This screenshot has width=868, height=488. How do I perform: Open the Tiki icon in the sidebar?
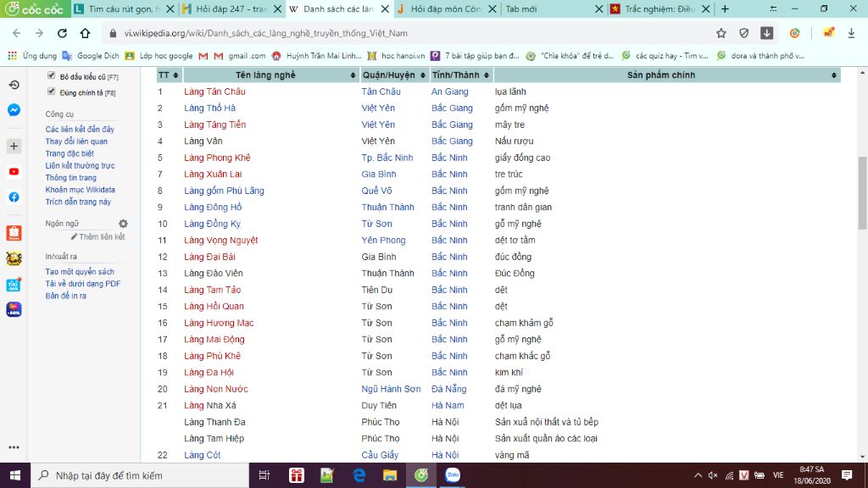click(14, 285)
